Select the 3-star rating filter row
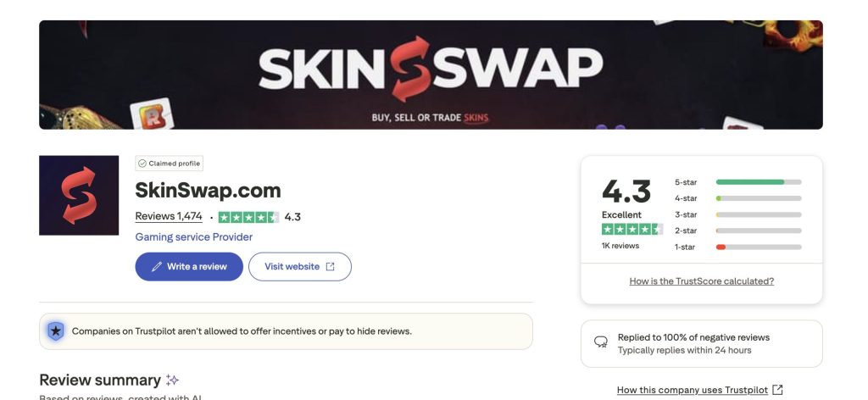Image resolution: width=868 pixels, height=400 pixels. 737,214
